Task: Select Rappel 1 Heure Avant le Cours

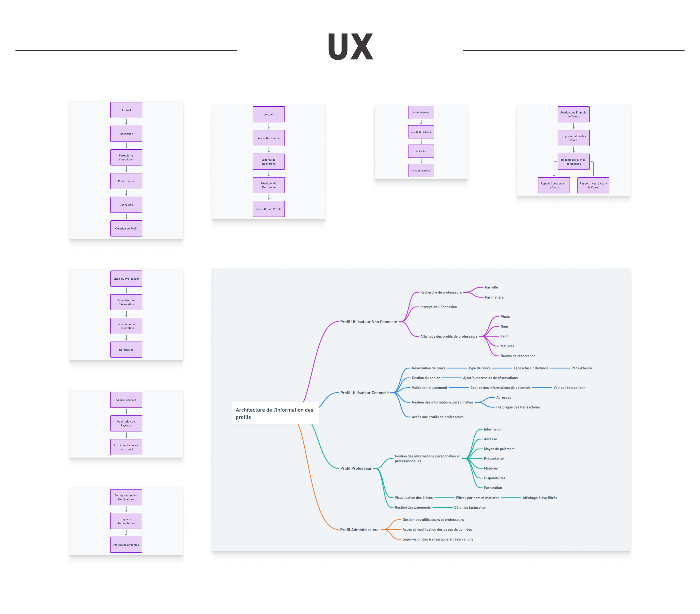Action: [593, 185]
